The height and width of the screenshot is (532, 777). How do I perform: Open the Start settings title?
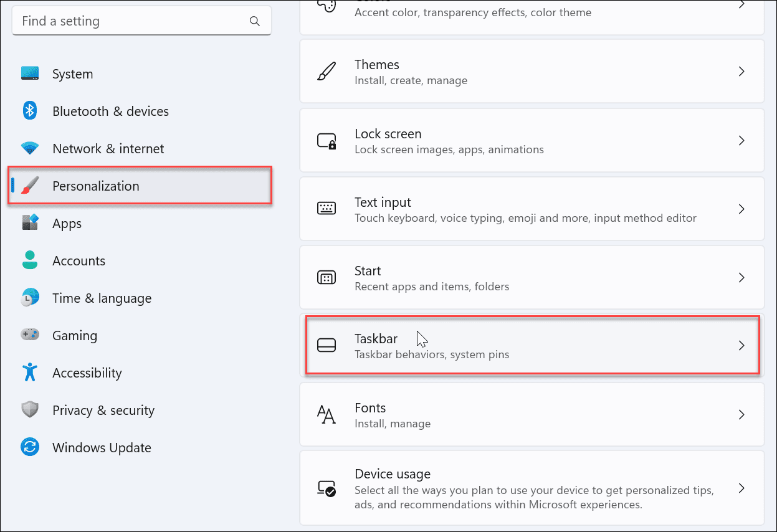click(x=368, y=271)
